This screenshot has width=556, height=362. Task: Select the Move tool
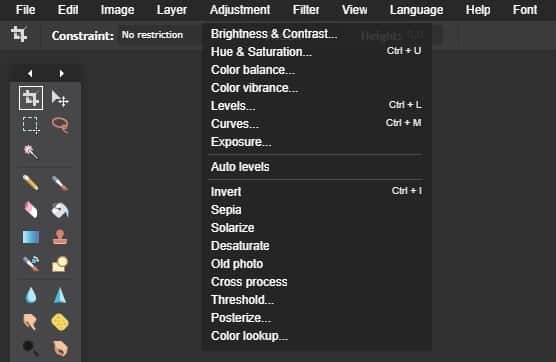click(x=60, y=98)
